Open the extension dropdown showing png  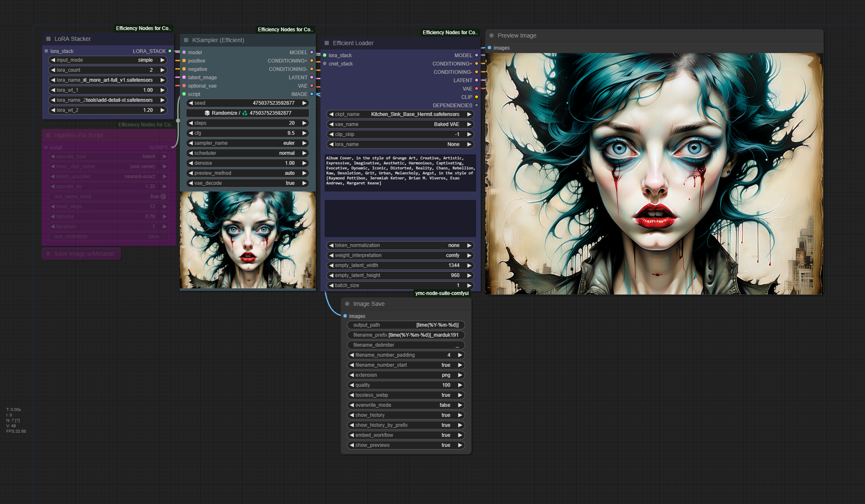pyautogui.click(x=406, y=375)
